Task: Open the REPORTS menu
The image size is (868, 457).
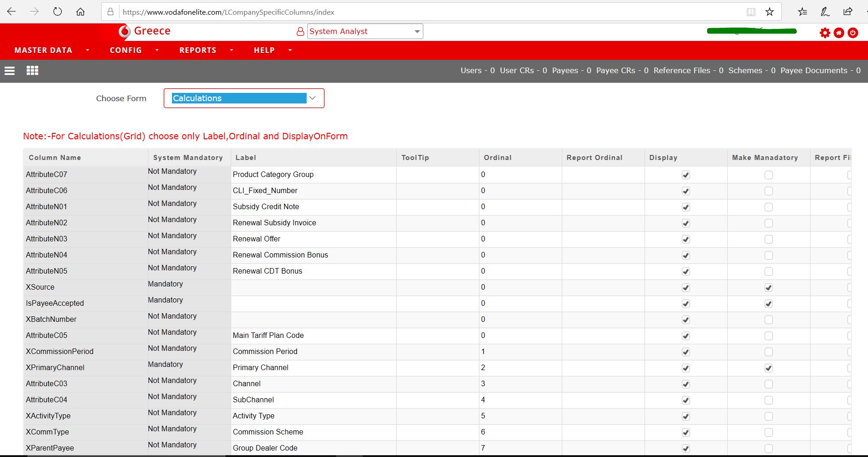Action: tap(198, 50)
